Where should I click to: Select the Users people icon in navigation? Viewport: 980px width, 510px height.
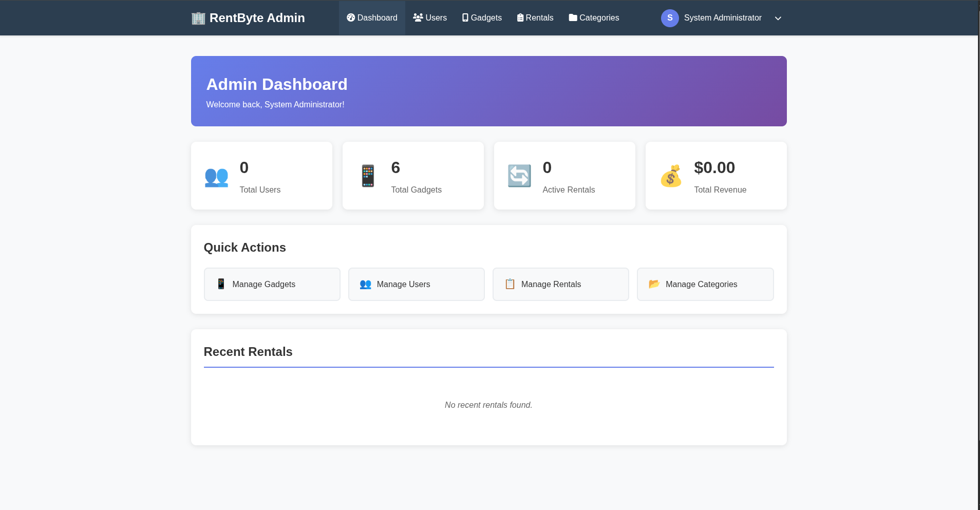(418, 17)
